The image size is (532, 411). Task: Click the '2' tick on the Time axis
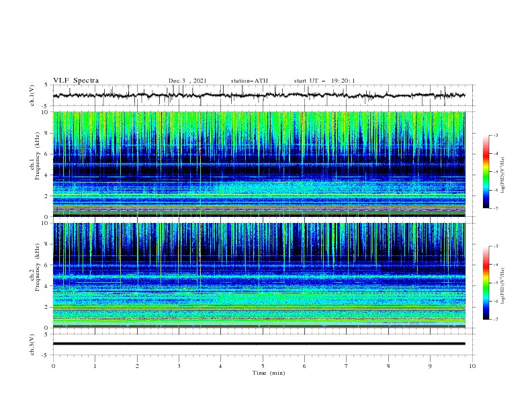[137, 367]
